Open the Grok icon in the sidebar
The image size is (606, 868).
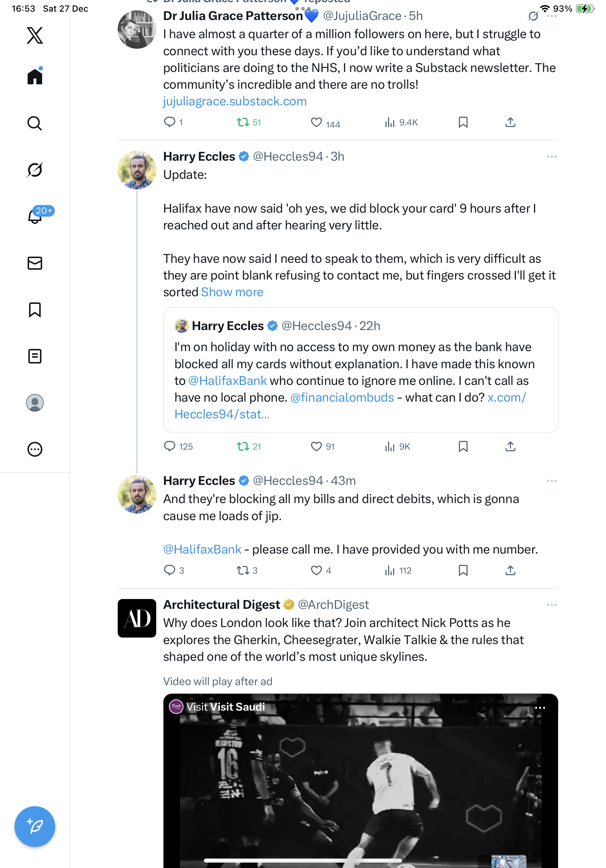tap(35, 170)
